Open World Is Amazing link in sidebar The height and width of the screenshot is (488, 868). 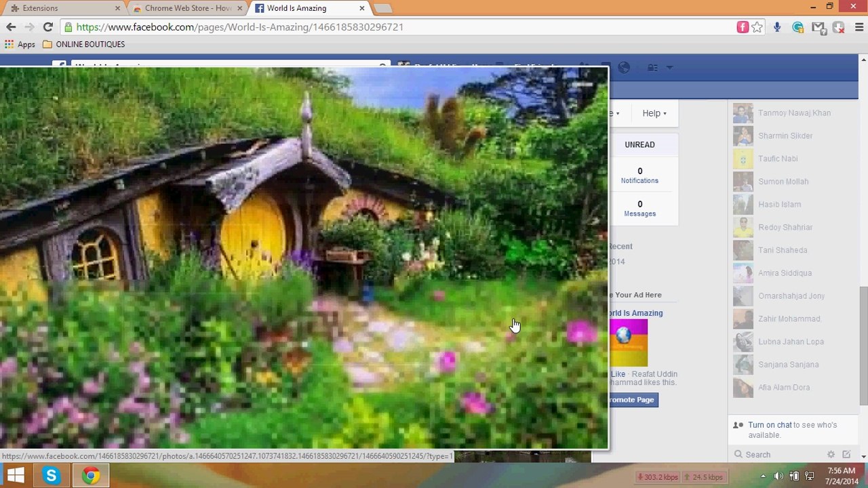point(635,313)
